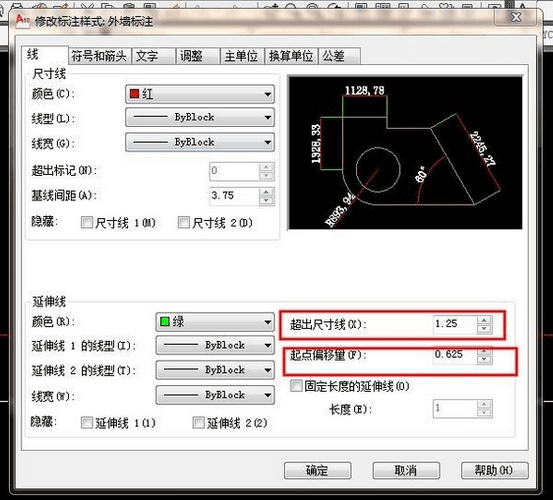Switch to 符号和箭头 tab

[x=99, y=56]
